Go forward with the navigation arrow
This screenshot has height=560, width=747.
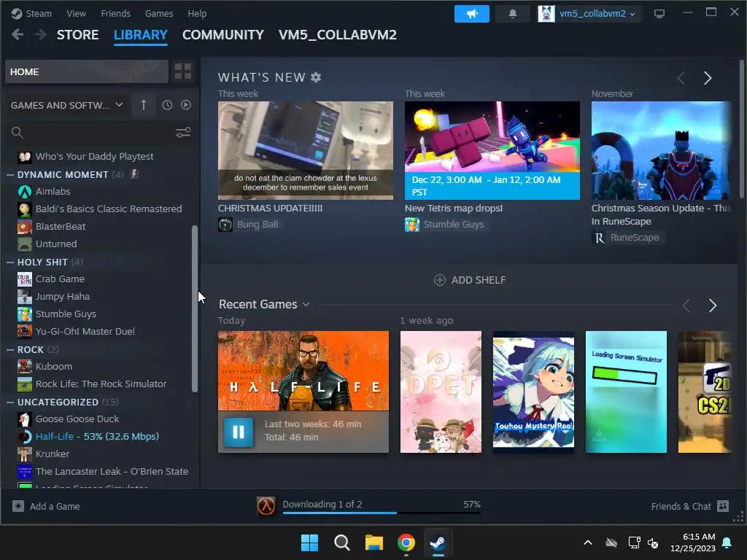point(41,34)
